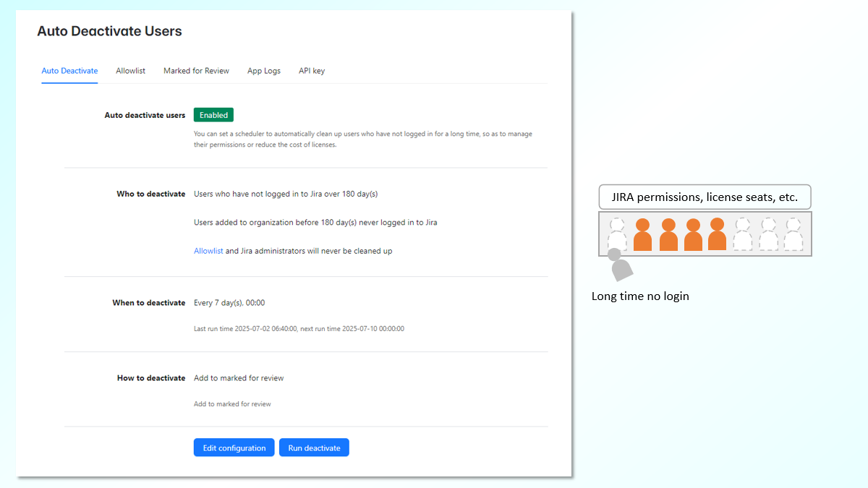Click the second orange user icon

[668, 233]
